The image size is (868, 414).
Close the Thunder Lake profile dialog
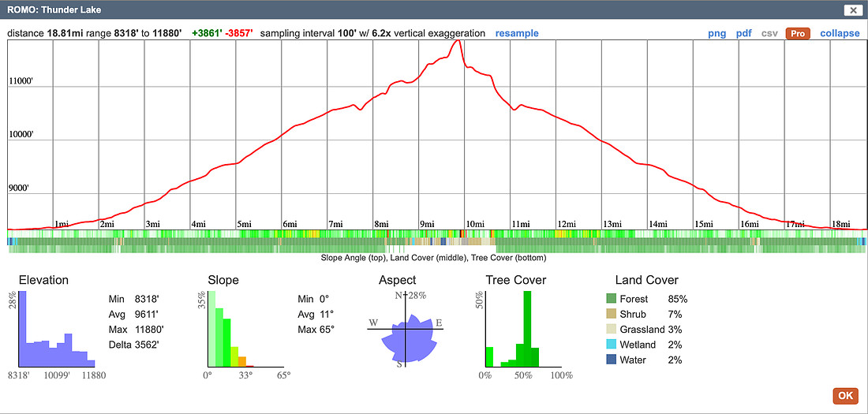[x=851, y=10]
